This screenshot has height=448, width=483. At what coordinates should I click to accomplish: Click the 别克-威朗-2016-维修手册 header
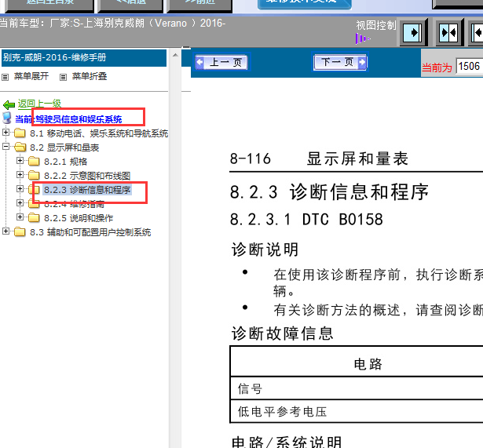click(x=84, y=58)
